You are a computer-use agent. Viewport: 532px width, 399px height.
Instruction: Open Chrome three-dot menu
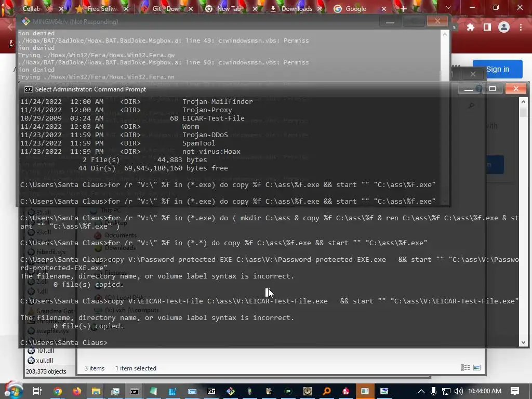[521, 27]
